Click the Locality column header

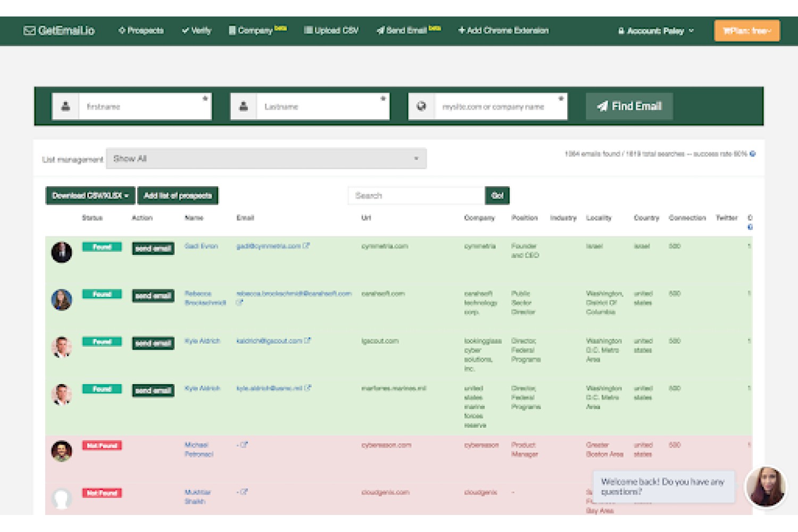pos(599,218)
